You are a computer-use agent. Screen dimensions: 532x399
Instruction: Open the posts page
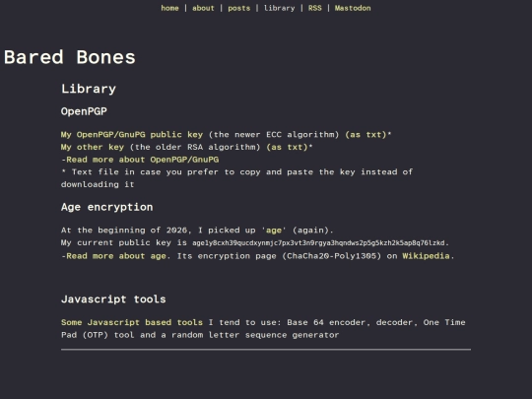click(x=238, y=8)
